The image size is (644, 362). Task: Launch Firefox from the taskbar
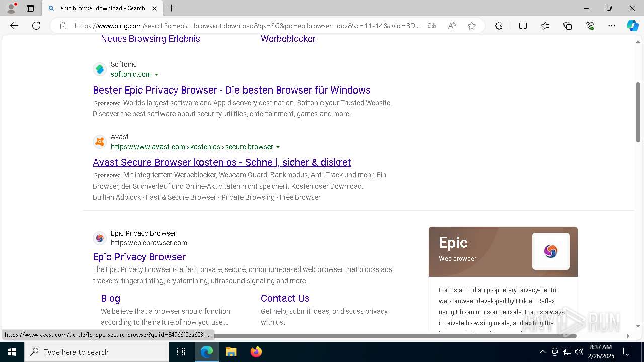click(256, 352)
